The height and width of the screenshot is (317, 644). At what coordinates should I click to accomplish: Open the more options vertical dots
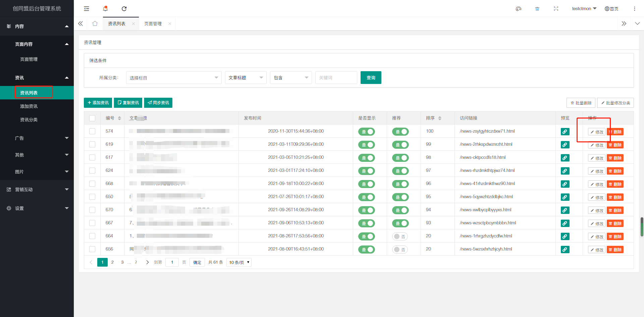pos(635,9)
